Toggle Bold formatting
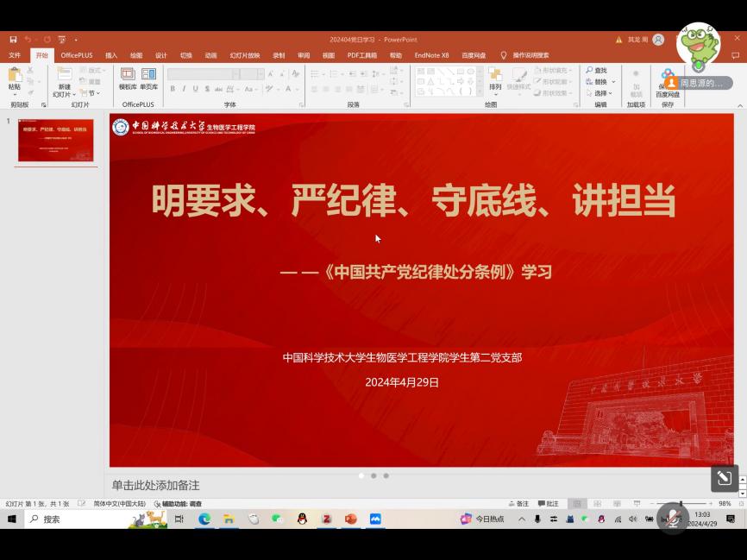Viewport: 747px width, 560px height. 173,89
